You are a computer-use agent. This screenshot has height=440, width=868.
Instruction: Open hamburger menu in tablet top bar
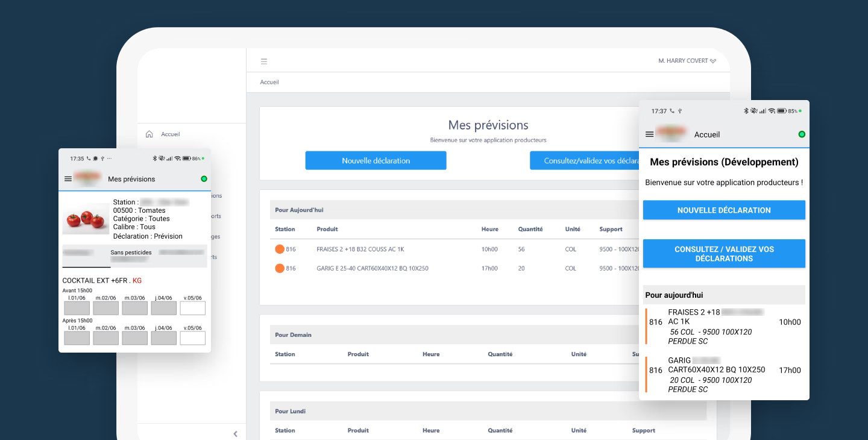click(264, 61)
